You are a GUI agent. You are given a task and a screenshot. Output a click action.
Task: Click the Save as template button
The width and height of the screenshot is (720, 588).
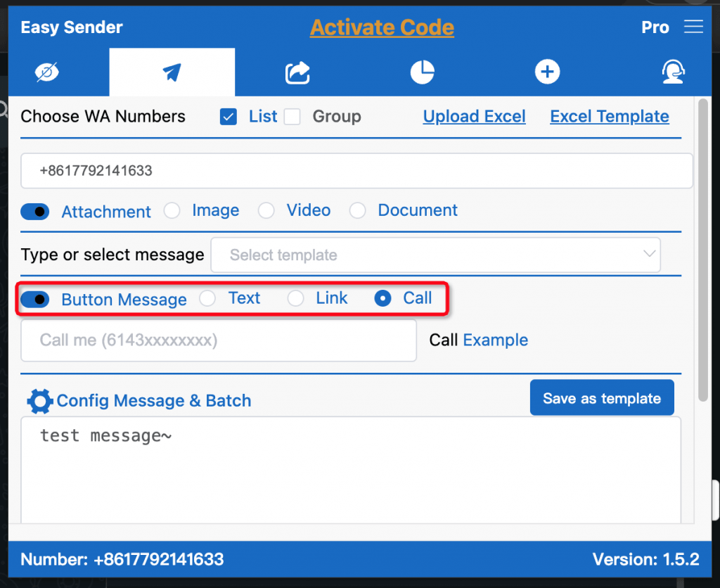pyautogui.click(x=601, y=397)
